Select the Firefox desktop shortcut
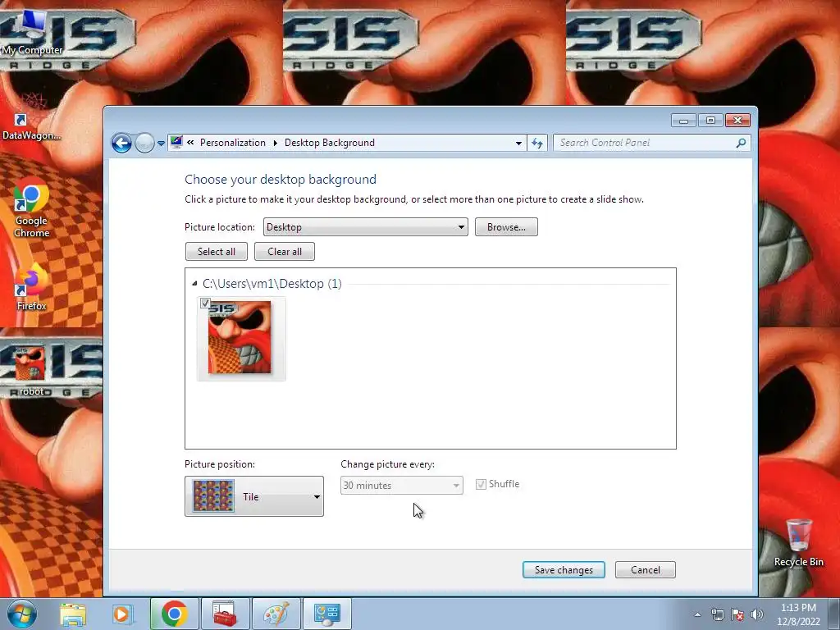The height and width of the screenshot is (630, 840). (31, 286)
